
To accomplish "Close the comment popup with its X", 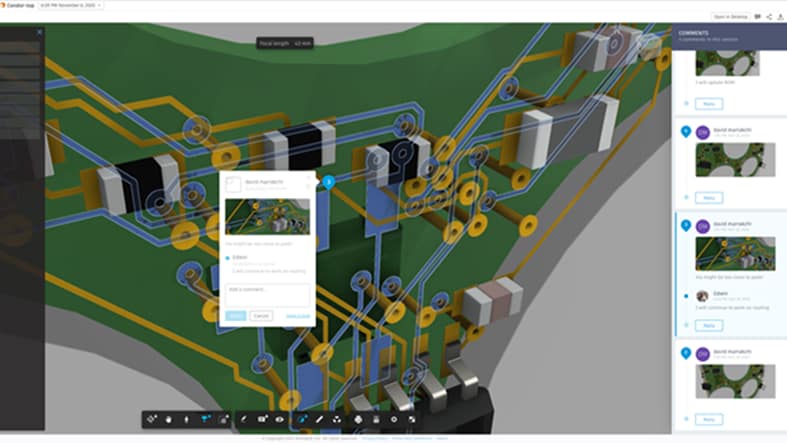I will tap(309, 178).
